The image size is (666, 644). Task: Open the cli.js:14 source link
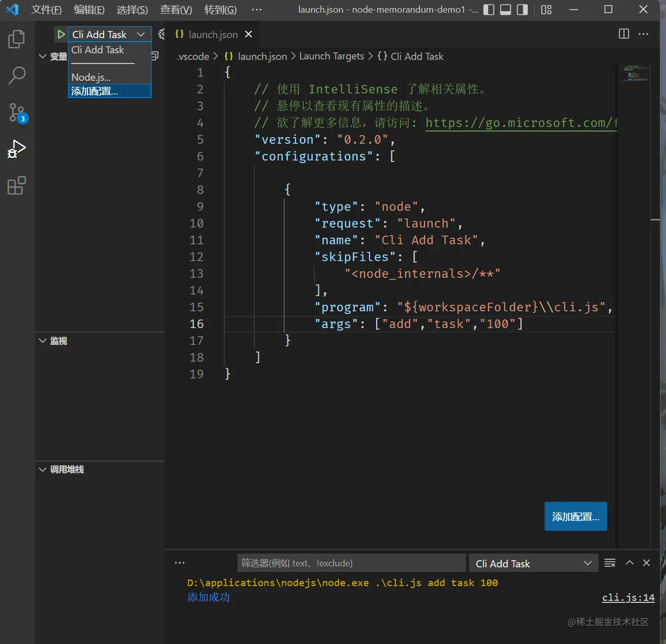tap(628, 598)
